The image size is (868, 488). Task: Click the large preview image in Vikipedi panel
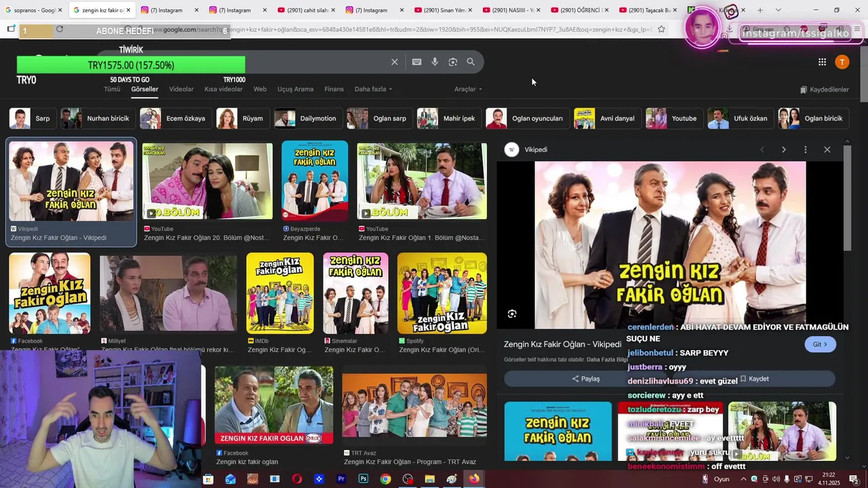click(670, 245)
